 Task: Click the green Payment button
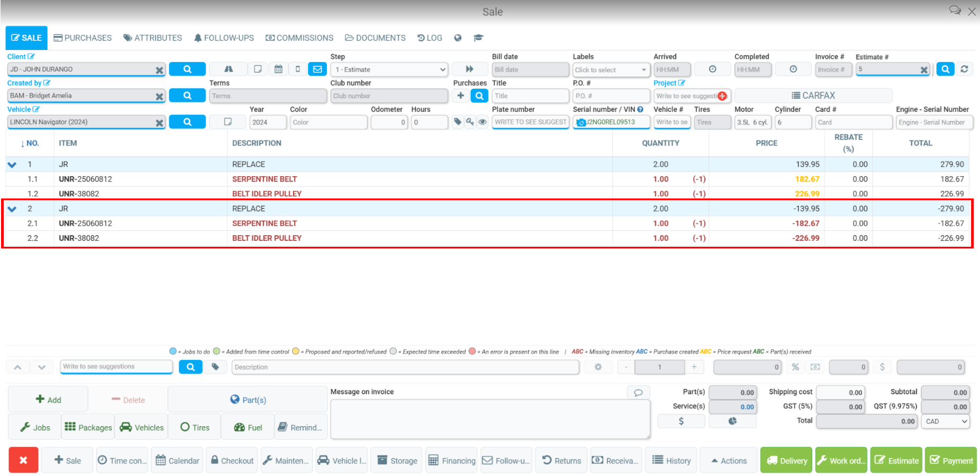pos(951,460)
